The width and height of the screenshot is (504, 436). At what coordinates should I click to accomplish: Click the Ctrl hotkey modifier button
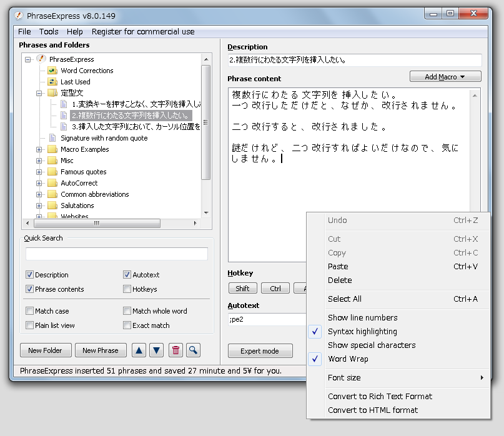point(275,289)
